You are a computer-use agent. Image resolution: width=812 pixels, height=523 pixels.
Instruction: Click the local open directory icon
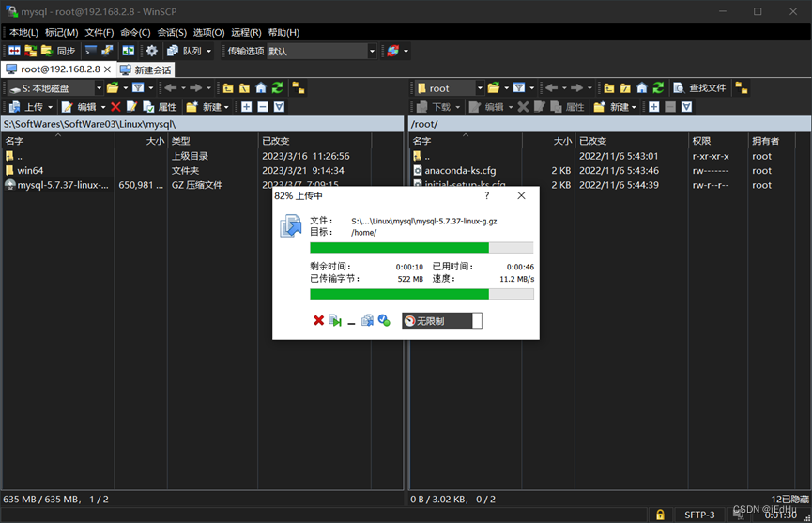point(113,88)
